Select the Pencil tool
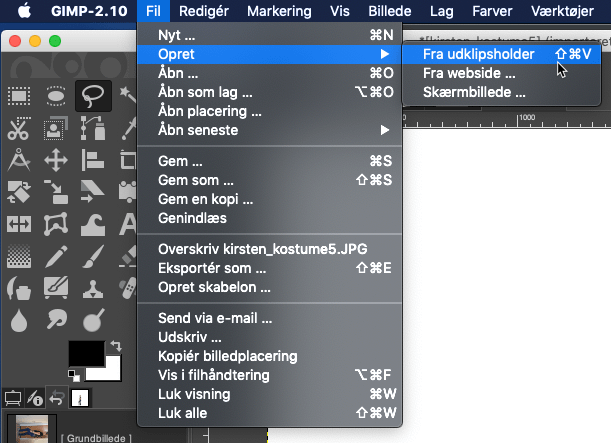 (x=56, y=256)
